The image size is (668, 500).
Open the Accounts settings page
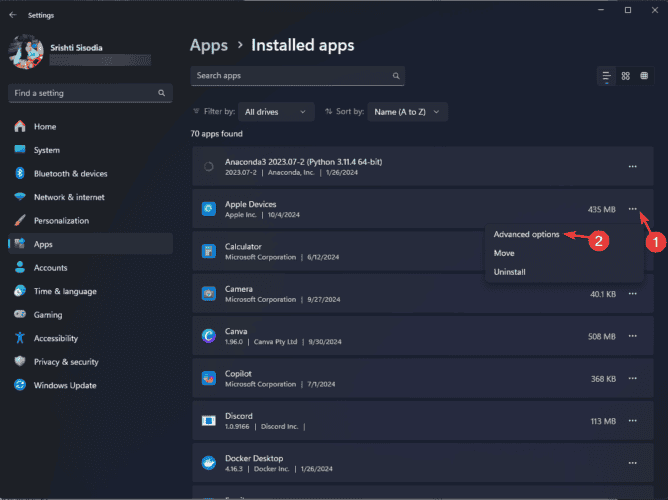(x=90, y=267)
